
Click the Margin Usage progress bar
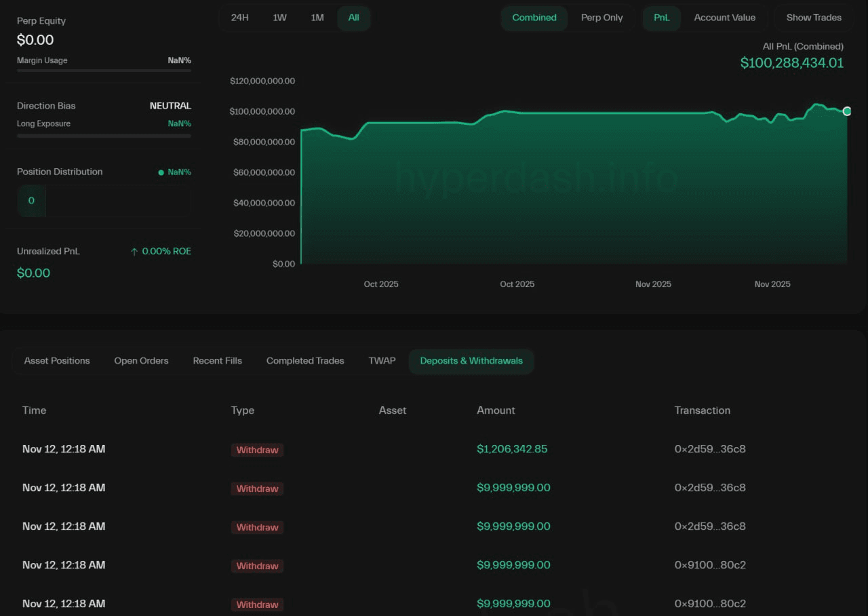(x=104, y=71)
